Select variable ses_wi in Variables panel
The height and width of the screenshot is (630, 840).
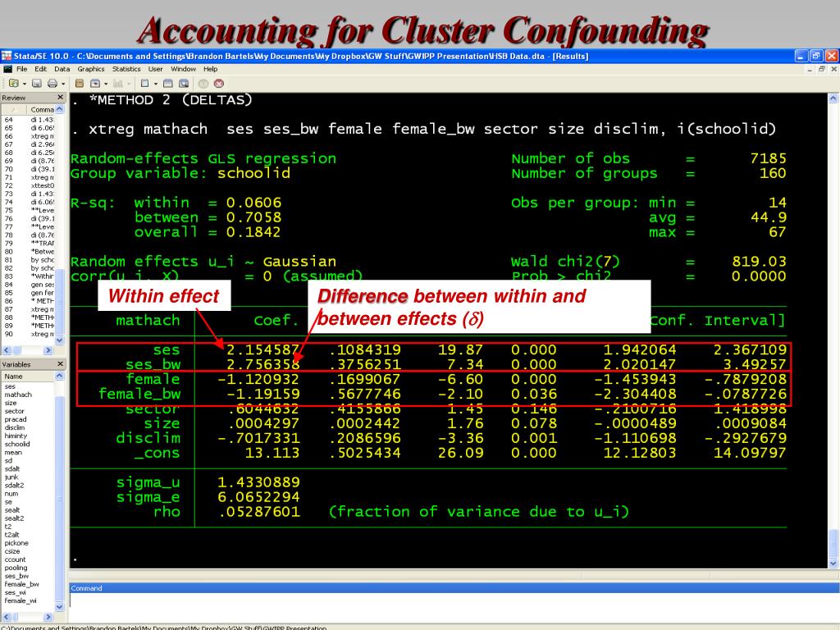(16, 592)
